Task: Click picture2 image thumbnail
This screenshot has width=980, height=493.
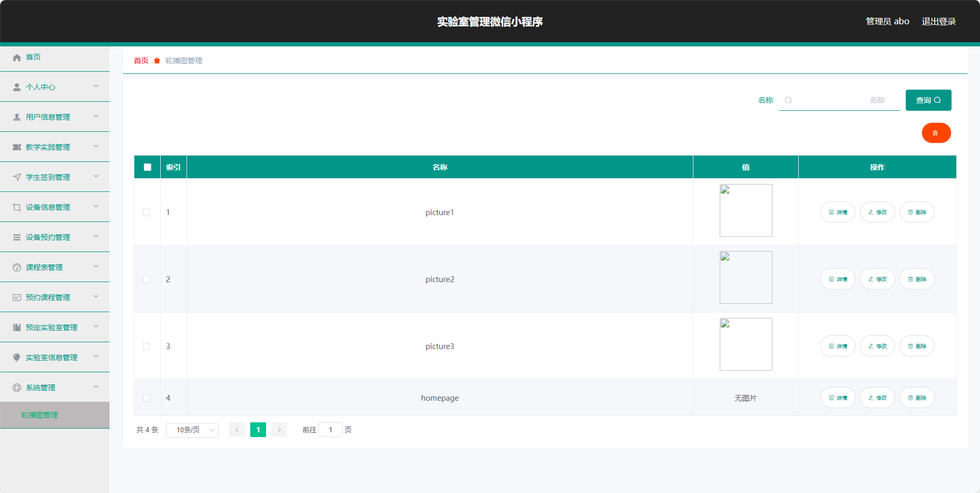Action: (746, 277)
